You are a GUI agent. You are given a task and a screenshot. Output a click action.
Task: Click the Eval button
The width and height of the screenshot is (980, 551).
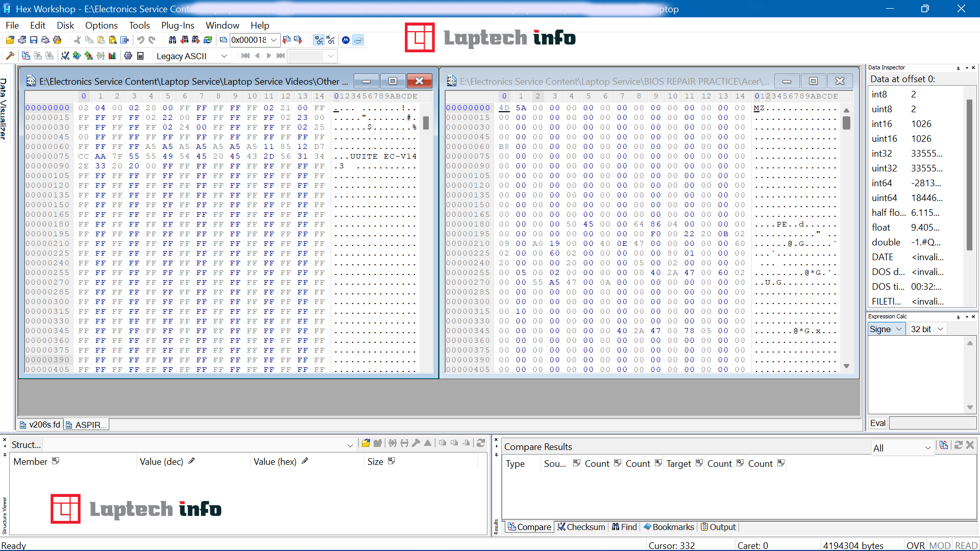[878, 423]
